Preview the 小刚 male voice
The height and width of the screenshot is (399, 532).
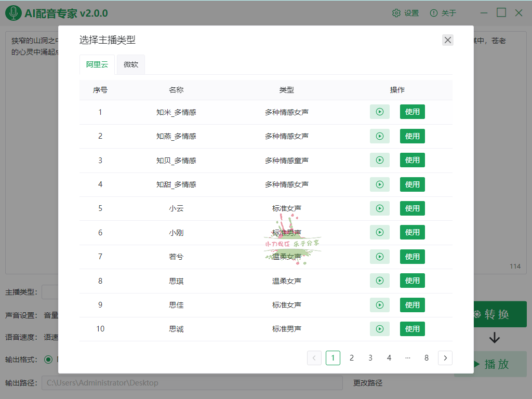(x=379, y=232)
